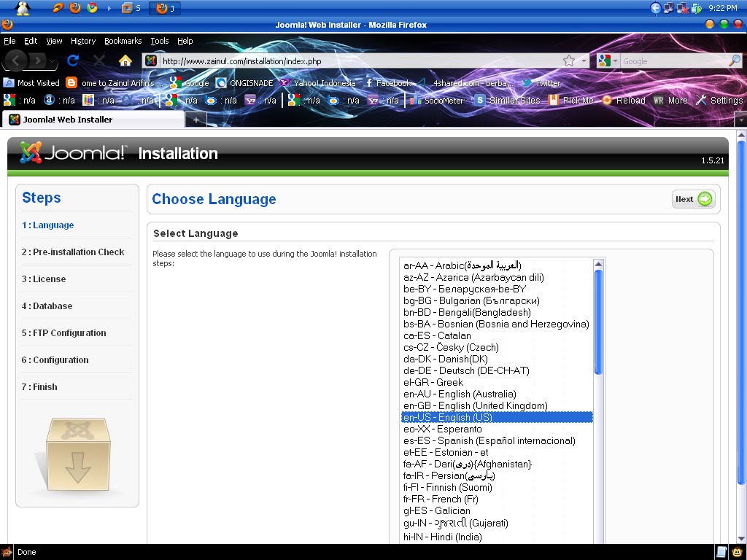
Task: Click the URL address field
Action: pos(360,61)
